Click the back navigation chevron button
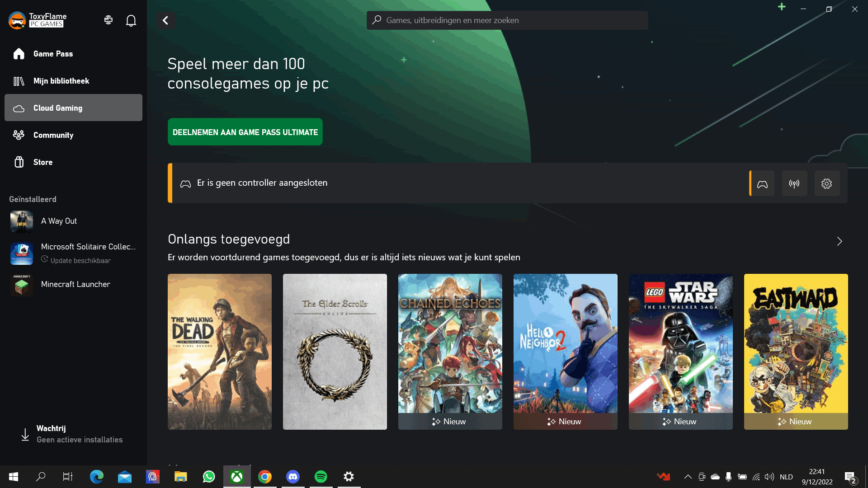Viewport: 868px width, 488px height. (166, 20)
